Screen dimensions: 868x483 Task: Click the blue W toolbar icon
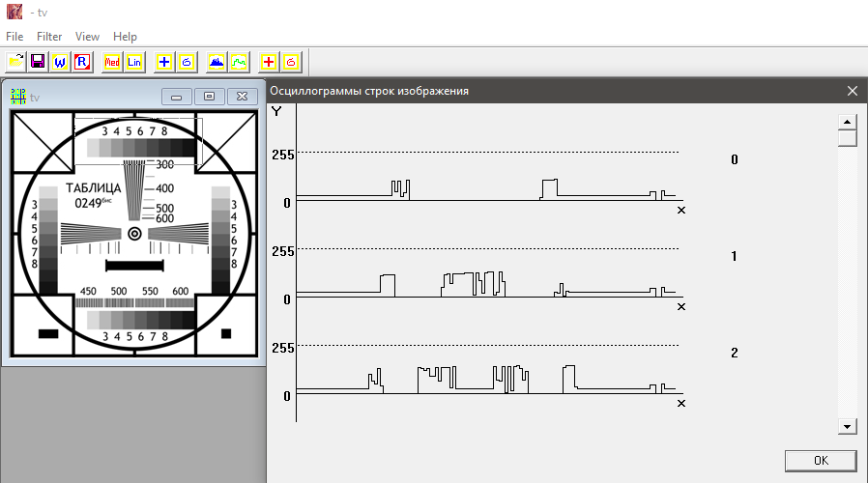(60, 62)
